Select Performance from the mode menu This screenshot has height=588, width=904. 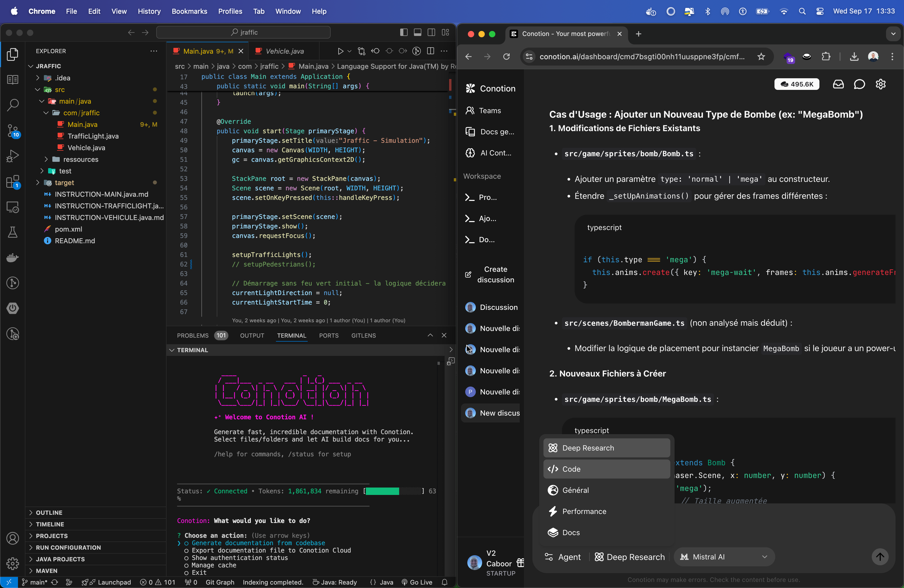(x=584, y=511)
